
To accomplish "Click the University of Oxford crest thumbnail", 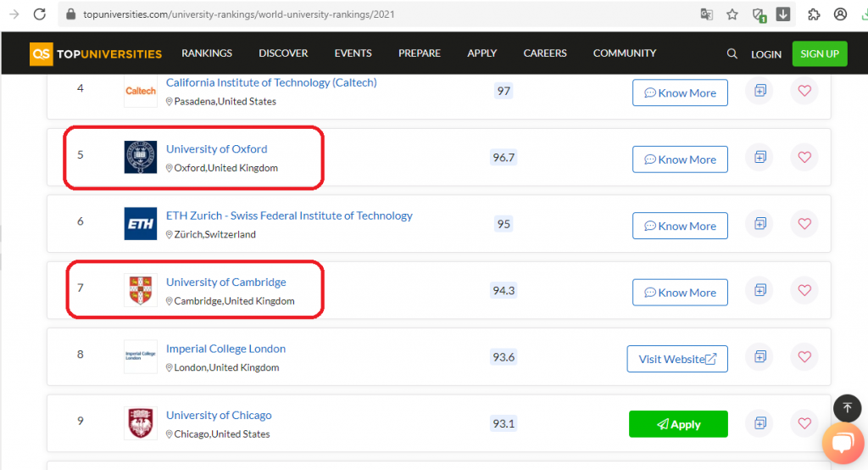I will [141, 157].
